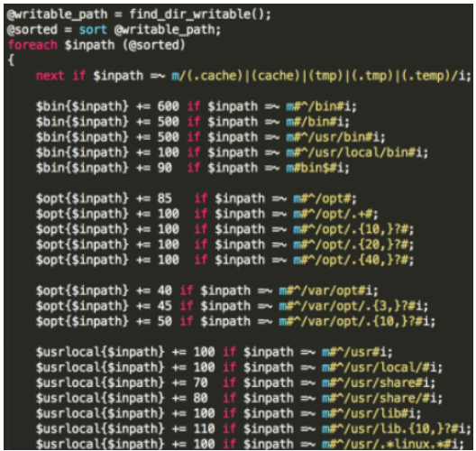This screenshot has height=451, width=476.
Task: Click the 'foreach $inpath (@sorted)' line
Action: [96, 45]
